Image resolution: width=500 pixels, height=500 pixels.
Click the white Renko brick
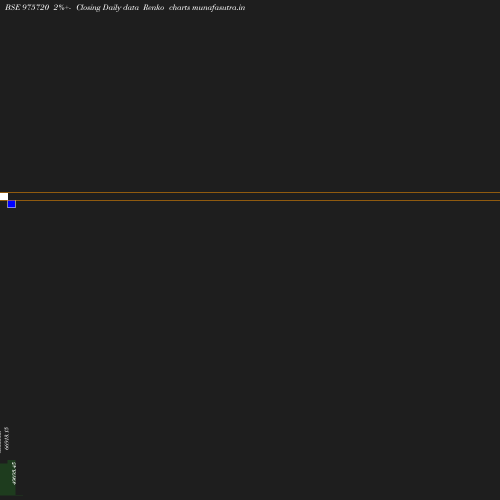[x=4, y=196]
